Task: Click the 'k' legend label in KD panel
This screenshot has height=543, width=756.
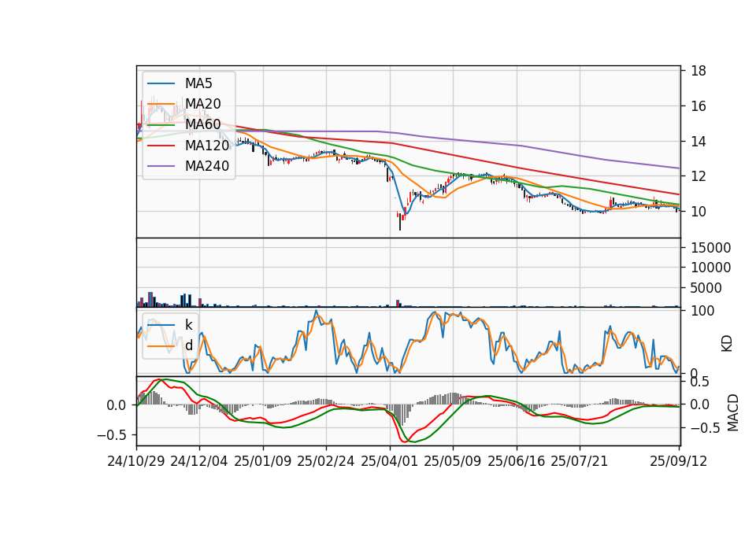Action: (x=188, y=325)
